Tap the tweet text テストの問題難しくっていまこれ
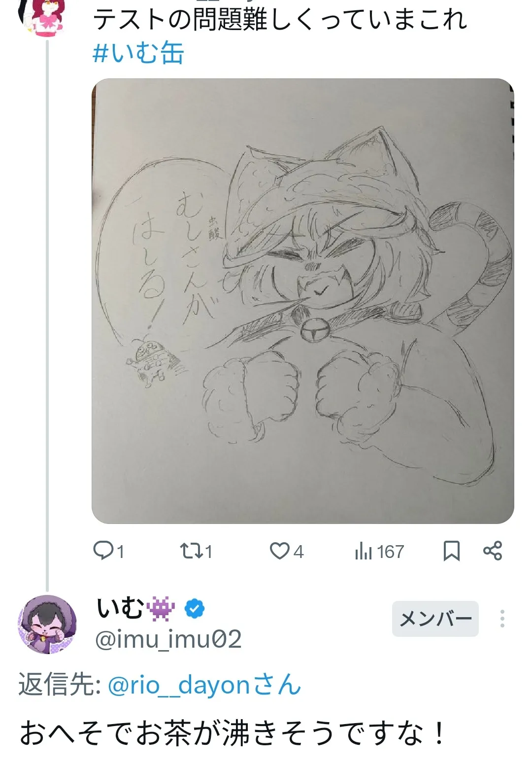The height and width of the screenshot is (765, 532). point(280,21)
